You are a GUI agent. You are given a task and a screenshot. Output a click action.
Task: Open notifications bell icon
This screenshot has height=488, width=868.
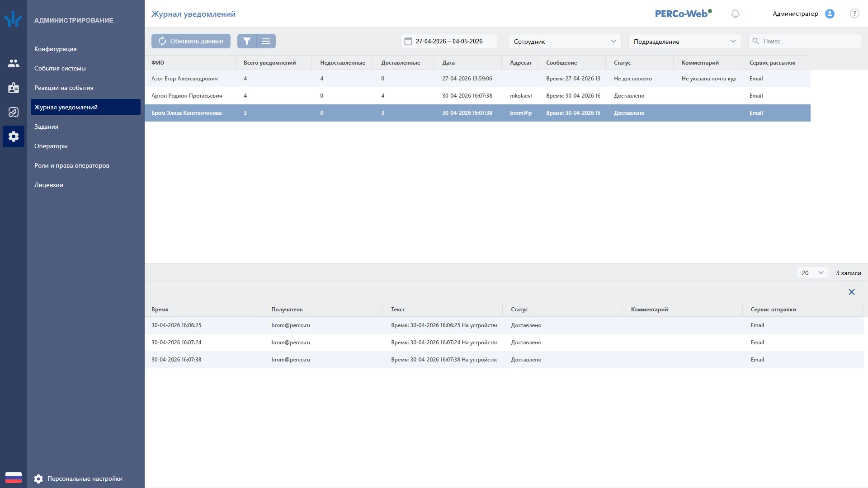point(736,14)
